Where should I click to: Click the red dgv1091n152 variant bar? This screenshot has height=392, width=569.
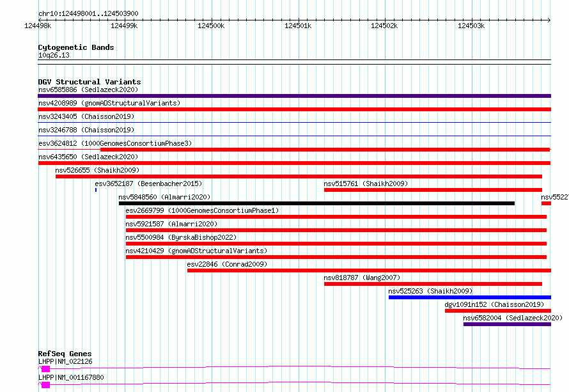[x=498, y=311]
